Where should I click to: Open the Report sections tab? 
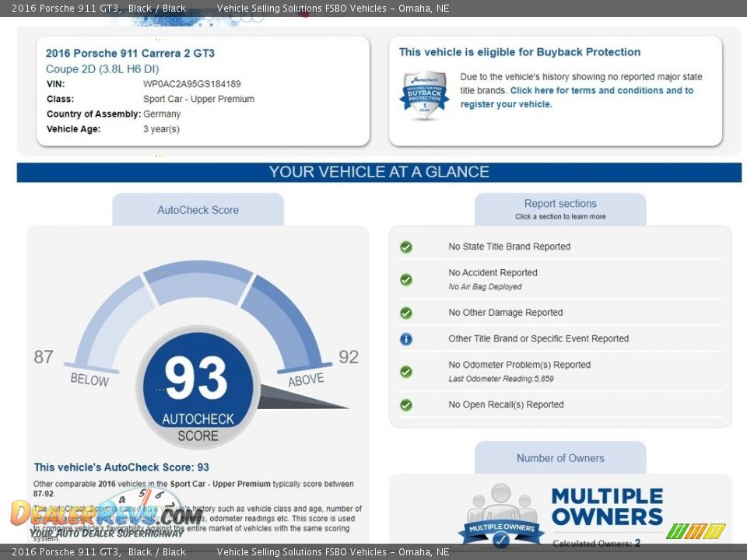(x=560, y=209)
